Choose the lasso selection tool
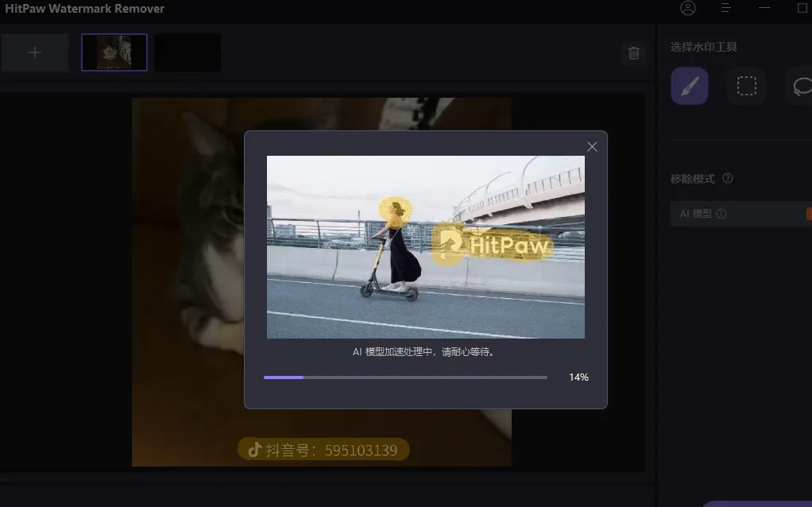 (x=801, y=86)
